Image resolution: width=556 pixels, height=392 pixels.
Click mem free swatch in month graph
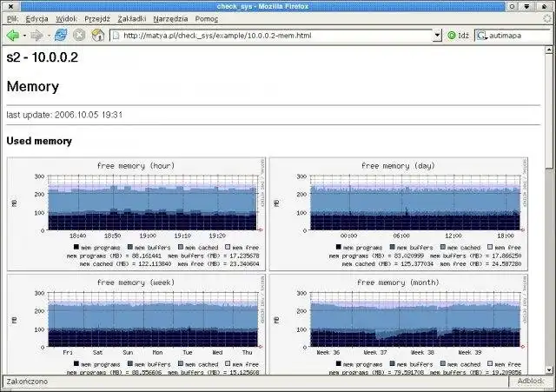tap(490, 363)
